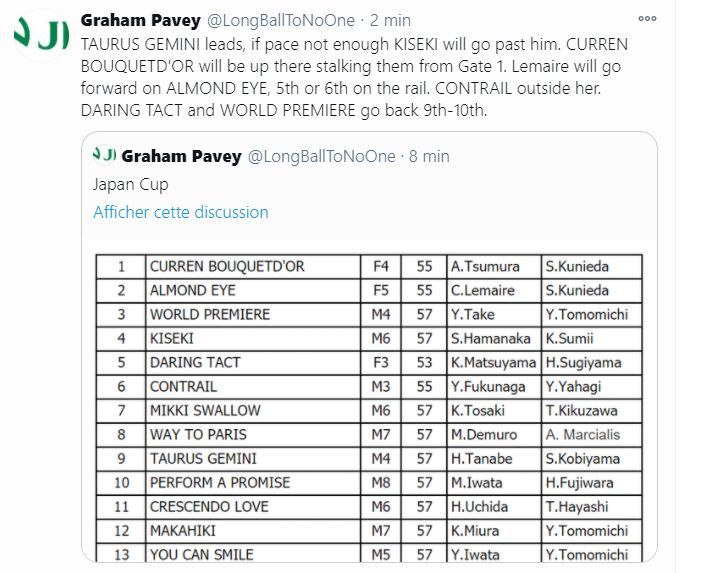This screenshot has height=573, width=705.
Task: Click the ALMOND EYE row in the table image
Action: [369, 291]
